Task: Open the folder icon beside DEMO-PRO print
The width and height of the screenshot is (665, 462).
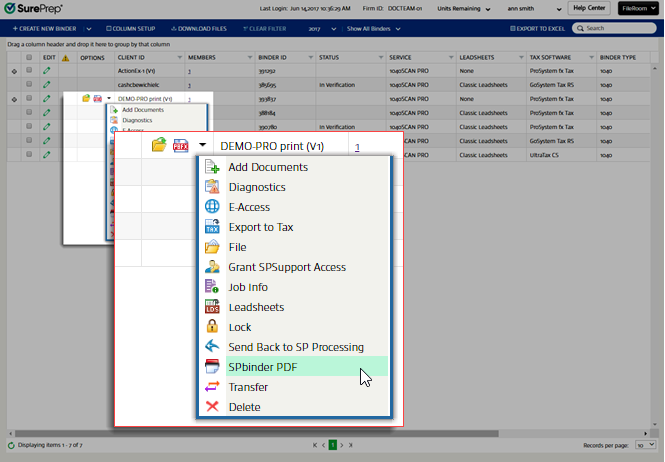Action: pyautogui.click(x=159, y=146)
